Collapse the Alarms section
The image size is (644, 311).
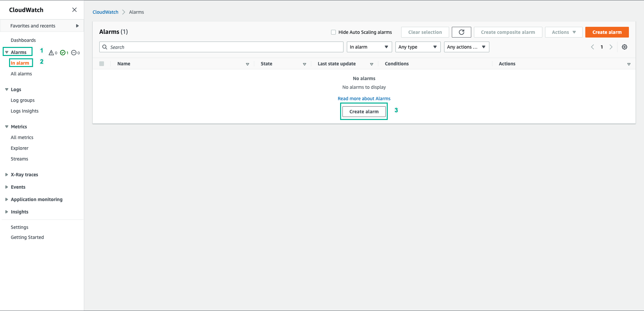click(7, 52)
